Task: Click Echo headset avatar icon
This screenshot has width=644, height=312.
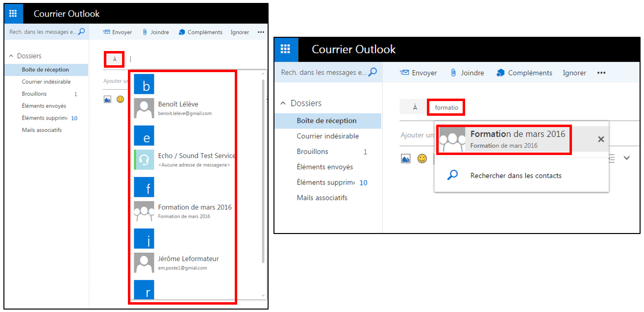Action: tap(144, 160)
